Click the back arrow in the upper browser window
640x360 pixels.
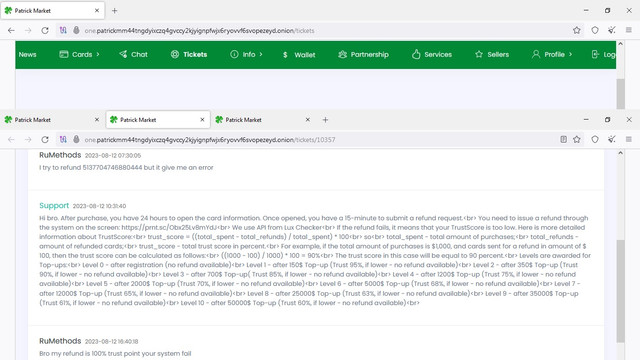coord(11,30)
